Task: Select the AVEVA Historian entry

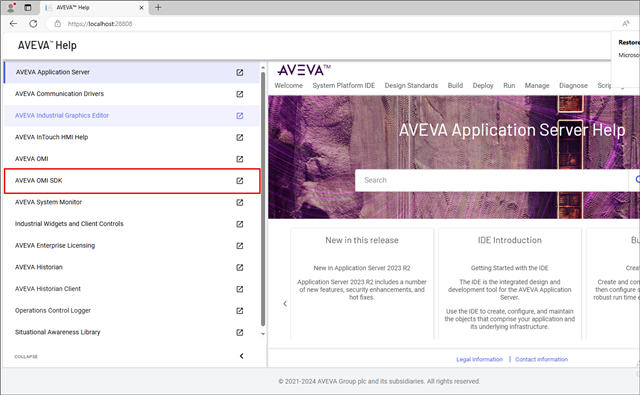Action: point(131,267)
